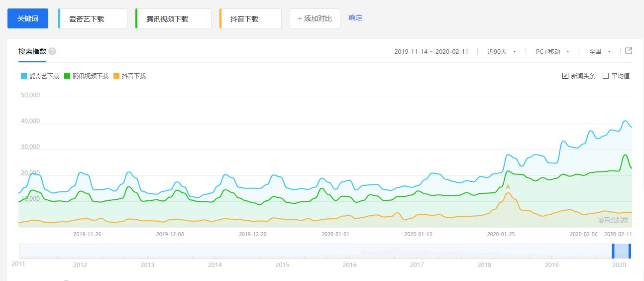644x281 pixels.
Task: Select the 爱奇艺下载 keyword box
Action: pyautogui.click(x=93, y=18)
